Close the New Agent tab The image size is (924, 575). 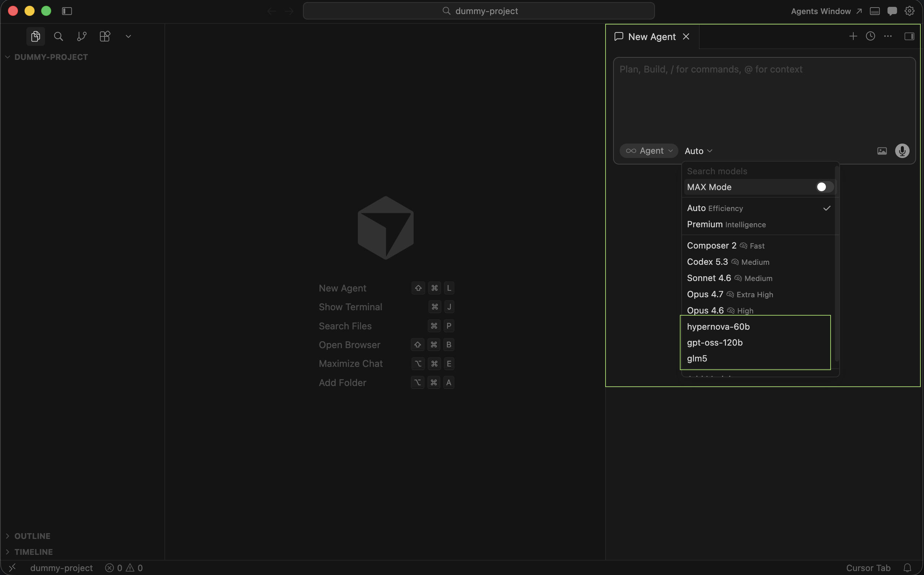[x=686, y=36]
